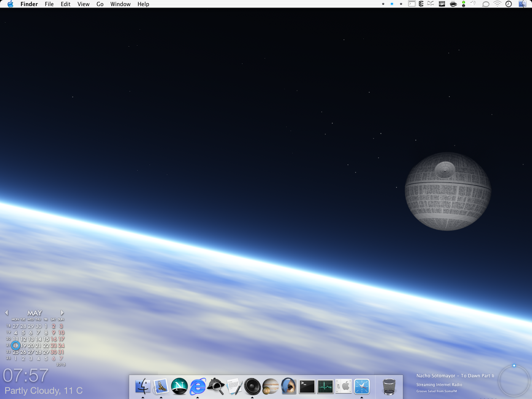Open the Edit menu
The height and width of the screenshot is (399, 532).
pyautogui.click(x=66, y=4)
